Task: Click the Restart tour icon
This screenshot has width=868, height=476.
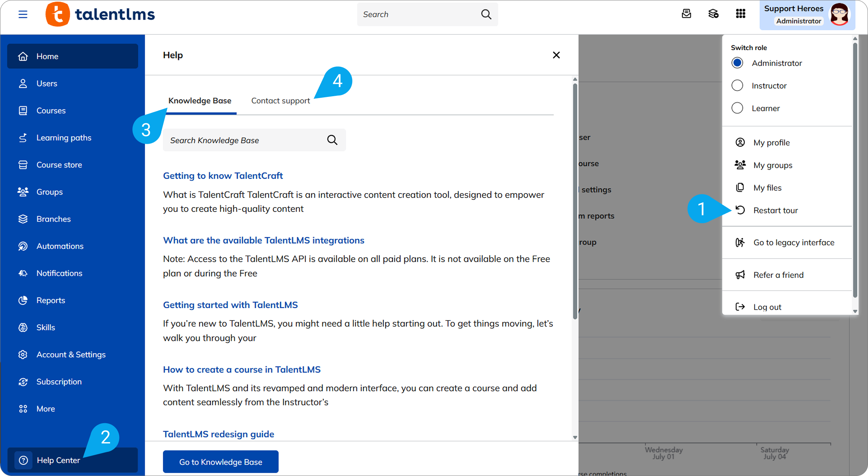Action: pyautogui.click(x=740, y=210)
